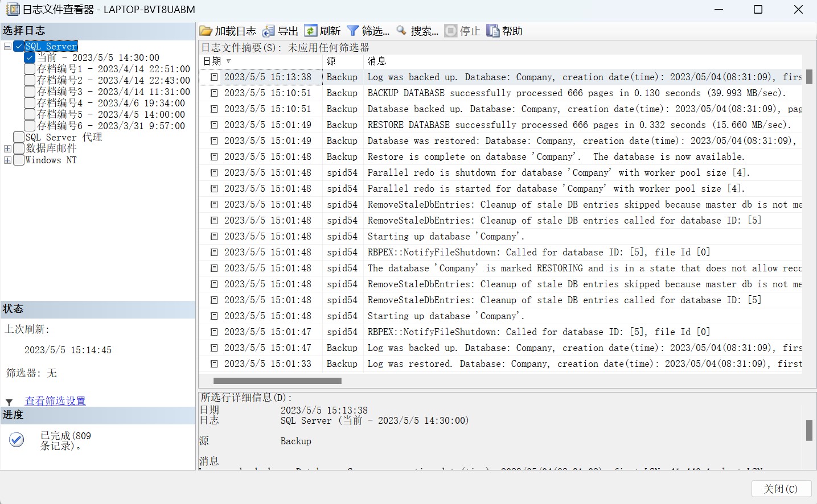Click the 加载日志 toolbar label
Screen dimensions: 817x504
pyautogui.click(x=236, y=31)
